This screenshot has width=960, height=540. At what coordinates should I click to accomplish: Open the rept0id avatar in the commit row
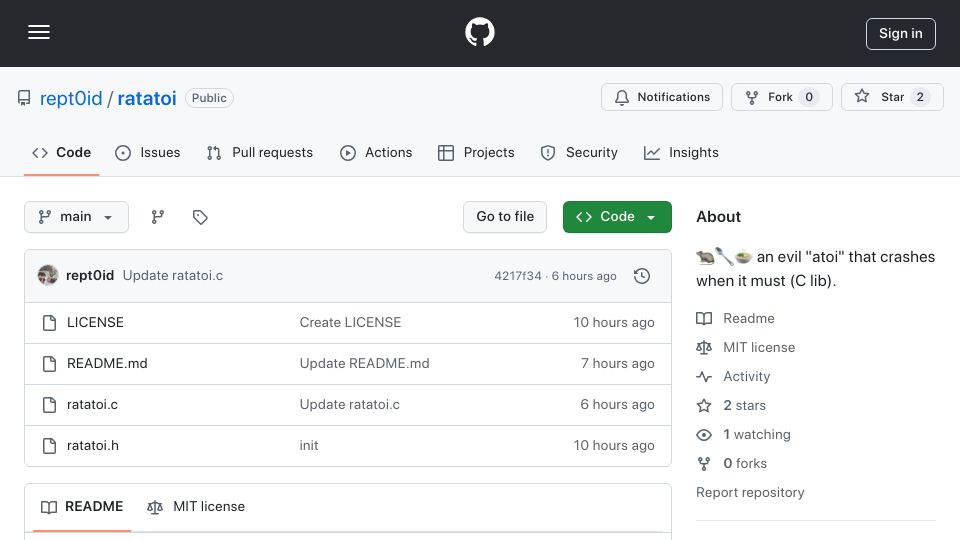tap(48, 276)
